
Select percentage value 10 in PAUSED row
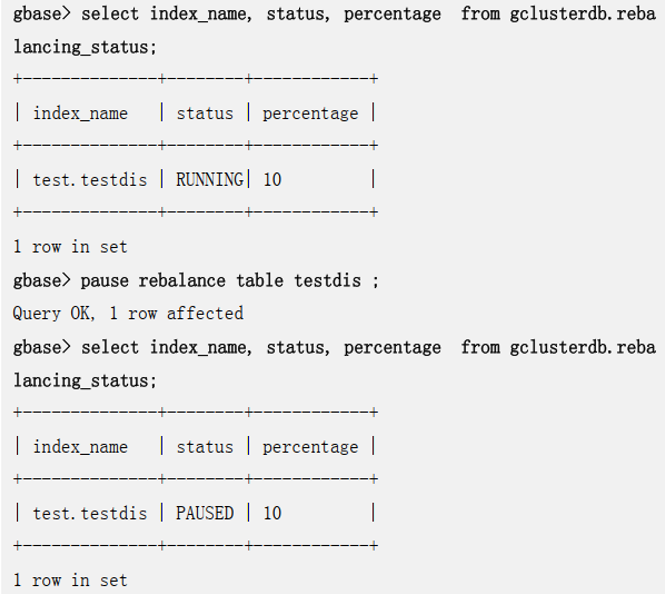(272, 513)
